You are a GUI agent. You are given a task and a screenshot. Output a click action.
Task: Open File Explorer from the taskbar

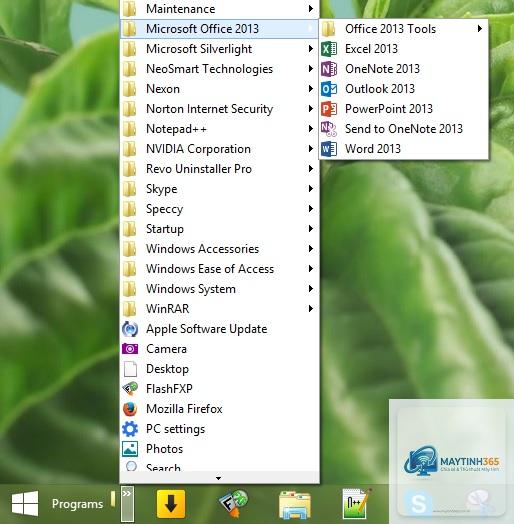(x=294, y=505)
